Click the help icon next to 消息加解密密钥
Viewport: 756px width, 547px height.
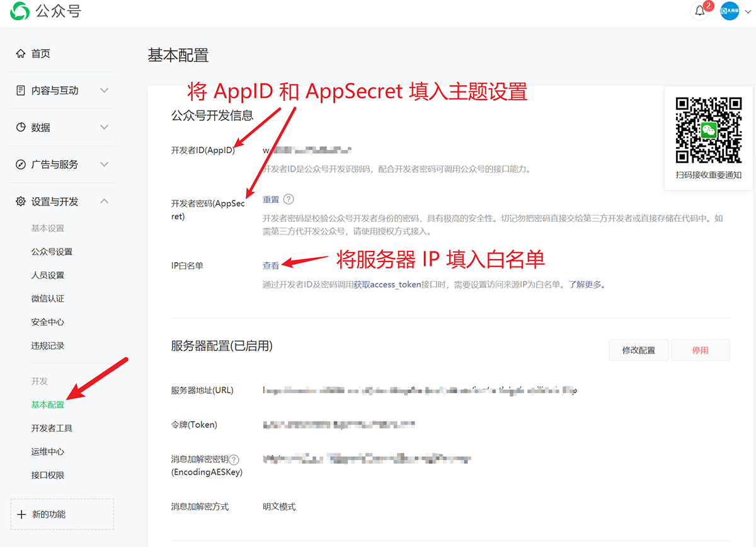234,460
